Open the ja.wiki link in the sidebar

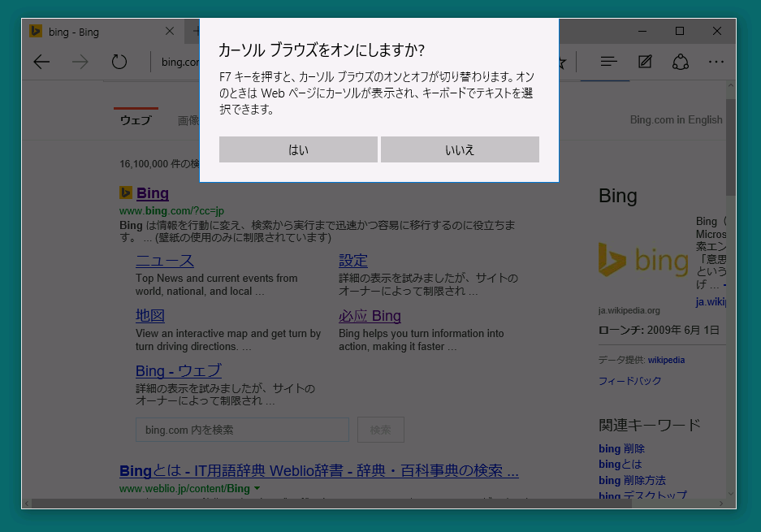tap(711, 301)
